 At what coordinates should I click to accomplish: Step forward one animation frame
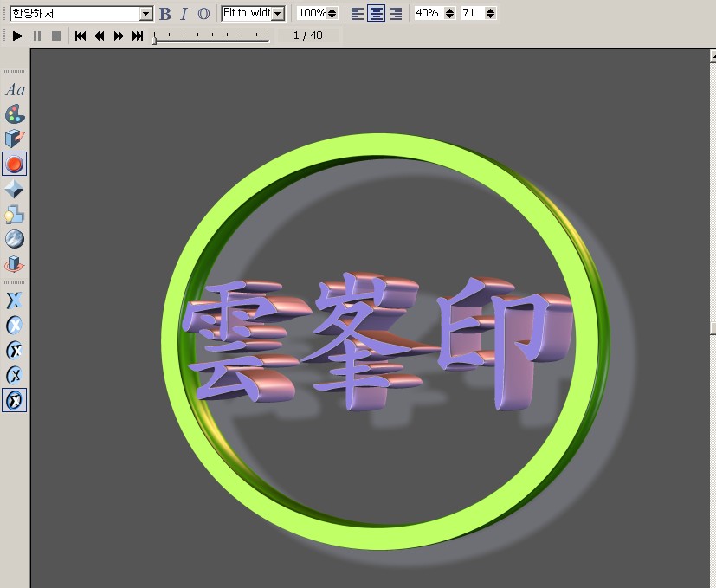(x=119, y=36)
